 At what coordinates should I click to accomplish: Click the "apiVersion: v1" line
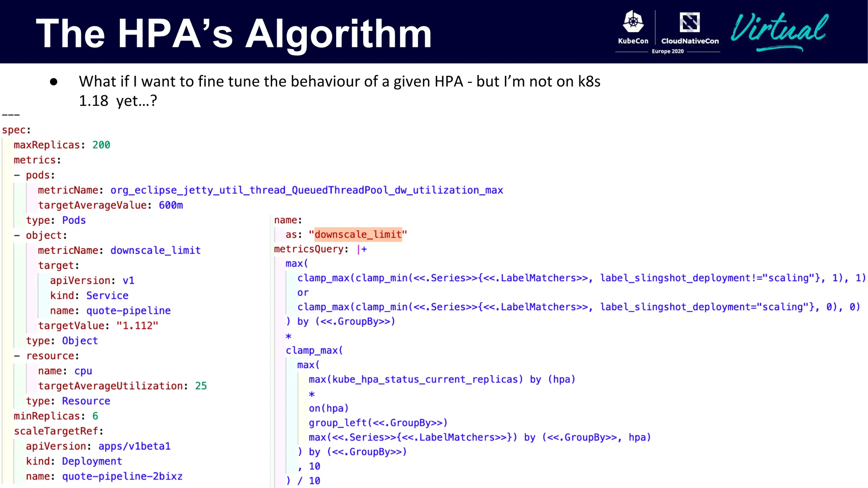(92, 280)
